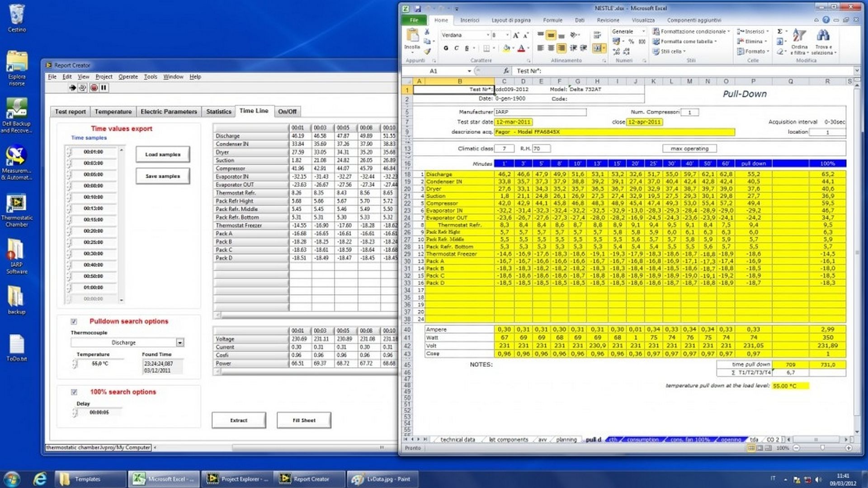Click the max operating button in Excel
The height and width of the screenshot is (488, 868).
(x=689, y=149)
